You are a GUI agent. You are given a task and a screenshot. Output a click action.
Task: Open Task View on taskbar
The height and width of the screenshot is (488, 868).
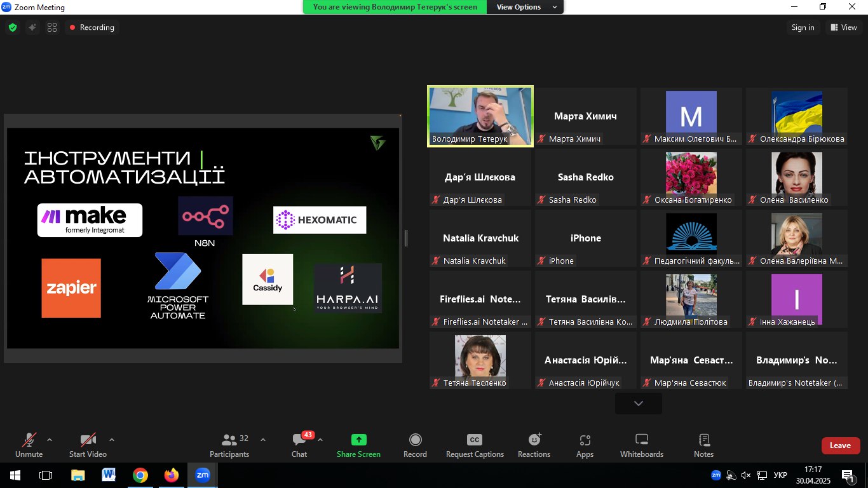click(46, 475)
